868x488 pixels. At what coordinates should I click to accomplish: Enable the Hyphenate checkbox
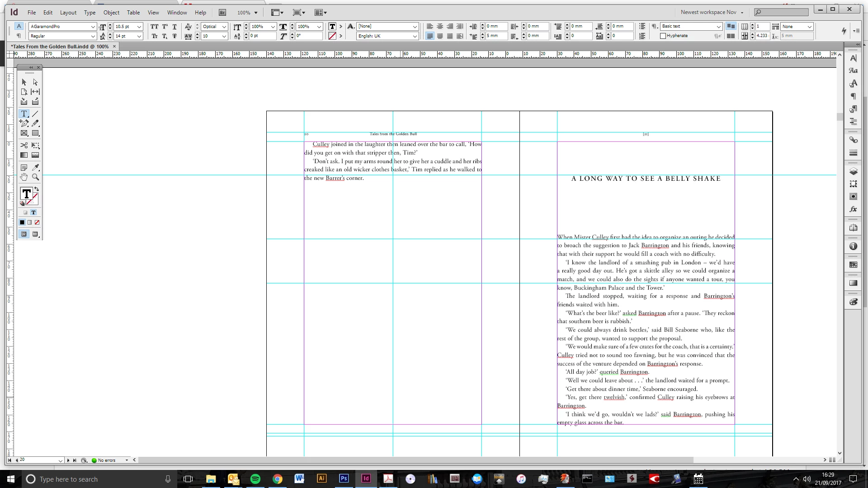[x=663, y=36]
